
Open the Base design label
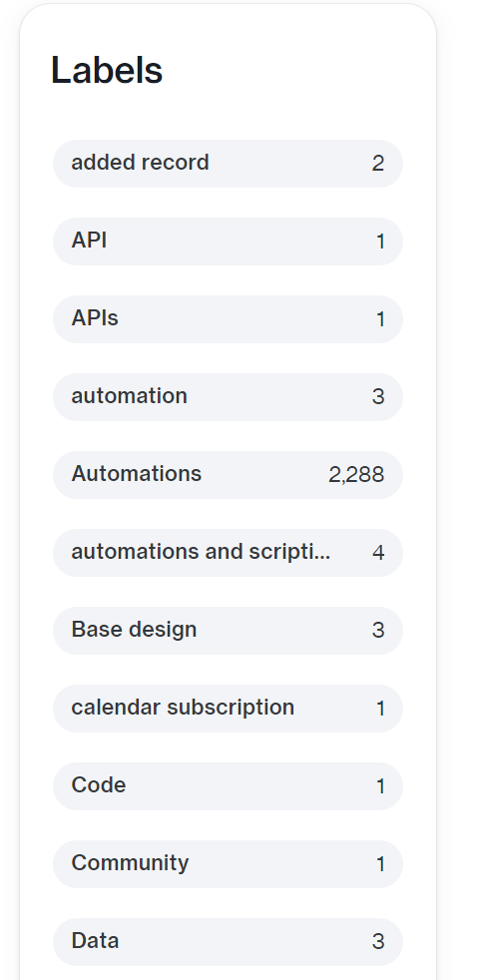tap(228, 630)
